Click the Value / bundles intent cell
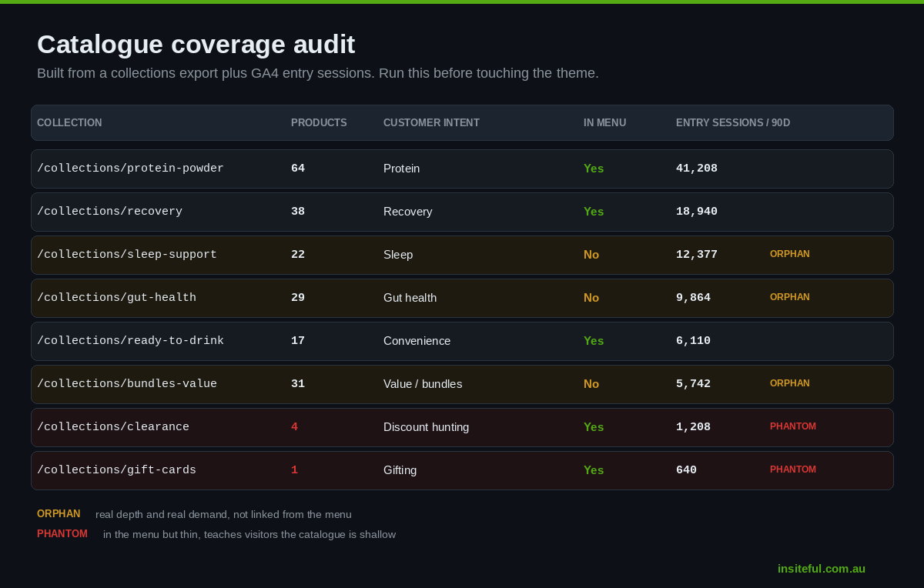924x588 pixels. [423, 384]
